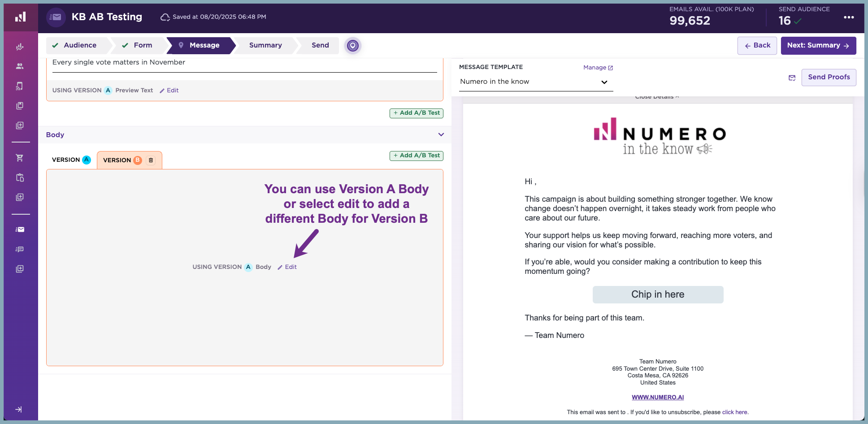This screenshot has height=424, width=868.
Task: Open the analytics trend icon in sidebar
Action: click(20, 47)
